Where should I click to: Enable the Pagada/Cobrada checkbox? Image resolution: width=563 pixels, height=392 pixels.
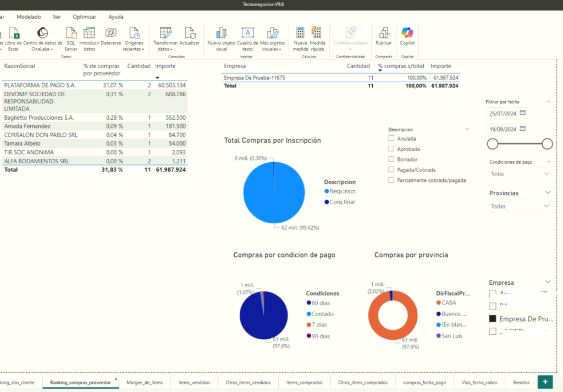(391, 170)
